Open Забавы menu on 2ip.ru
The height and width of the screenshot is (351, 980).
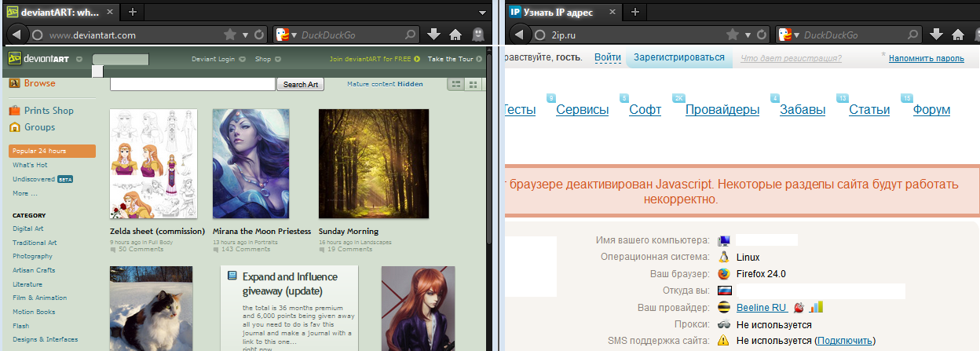(803, 110)
